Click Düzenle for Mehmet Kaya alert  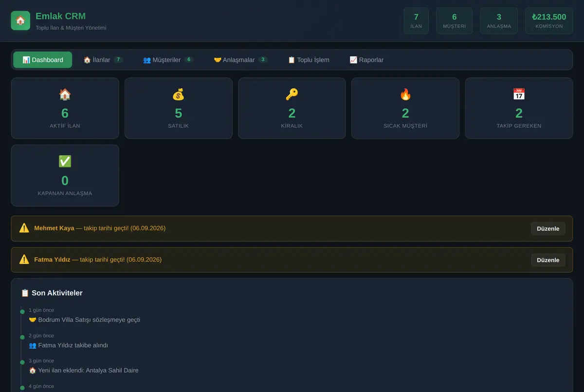(548, 229)
